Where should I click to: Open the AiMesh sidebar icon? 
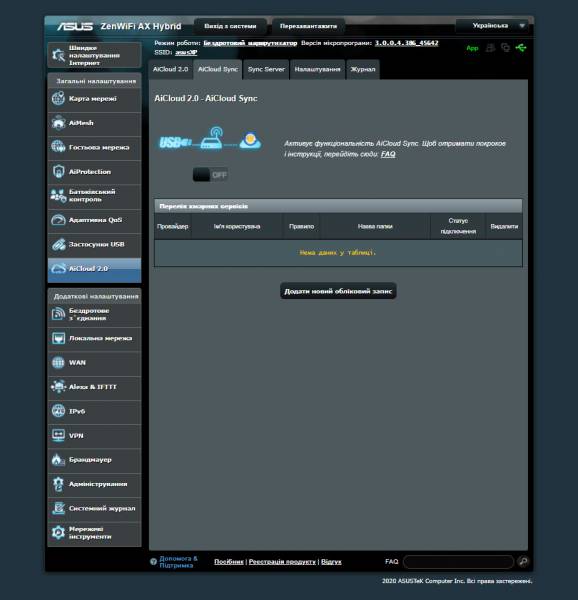[58, 123]
